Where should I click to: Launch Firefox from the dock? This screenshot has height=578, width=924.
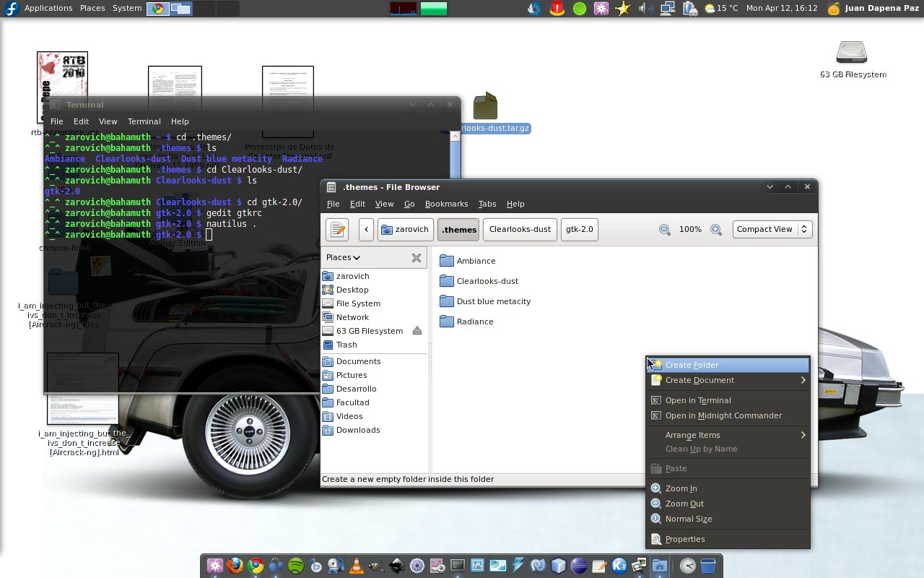coord(235,566)
